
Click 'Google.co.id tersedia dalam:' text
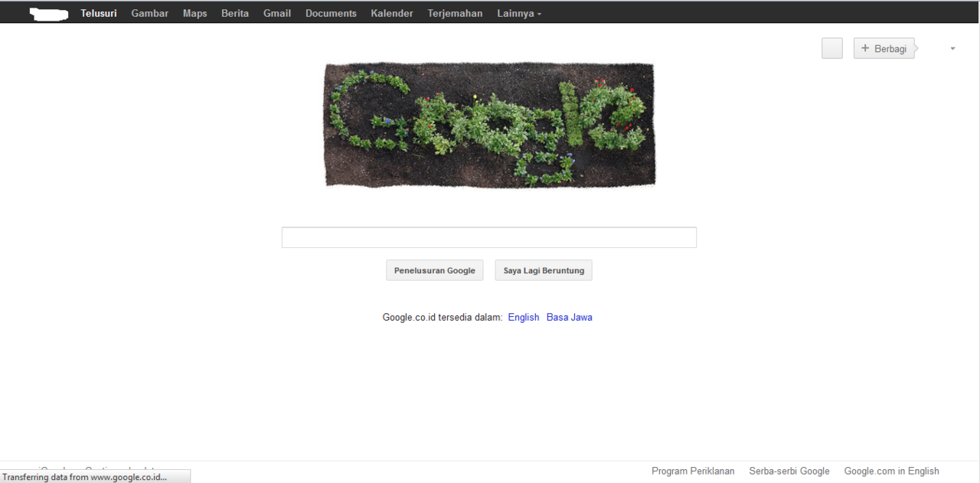pos(443,317)
